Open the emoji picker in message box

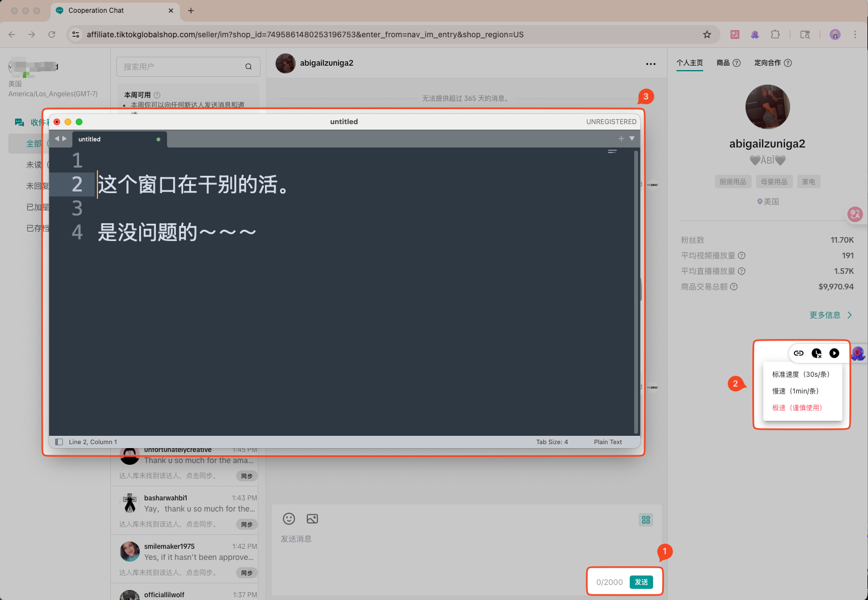pyautogui.click(x=289, y=519)
